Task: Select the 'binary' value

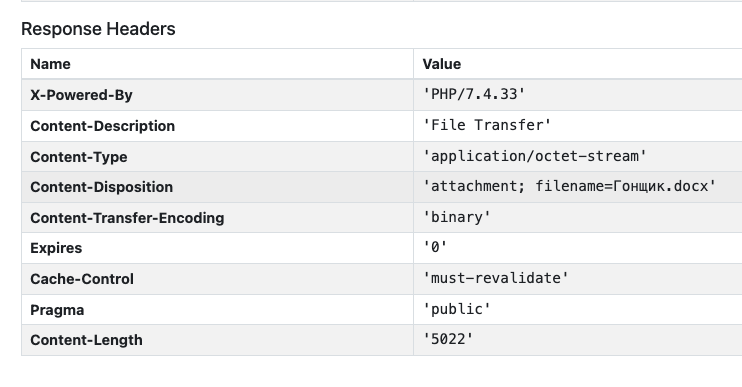Action: [457, 217]
